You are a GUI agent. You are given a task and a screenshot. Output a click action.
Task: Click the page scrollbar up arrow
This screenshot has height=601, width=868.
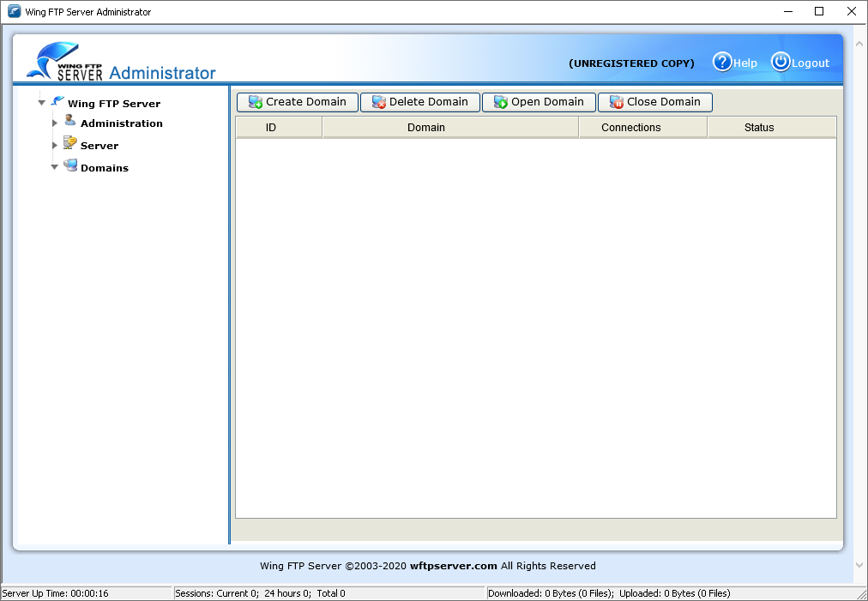[x=859, y=43]
